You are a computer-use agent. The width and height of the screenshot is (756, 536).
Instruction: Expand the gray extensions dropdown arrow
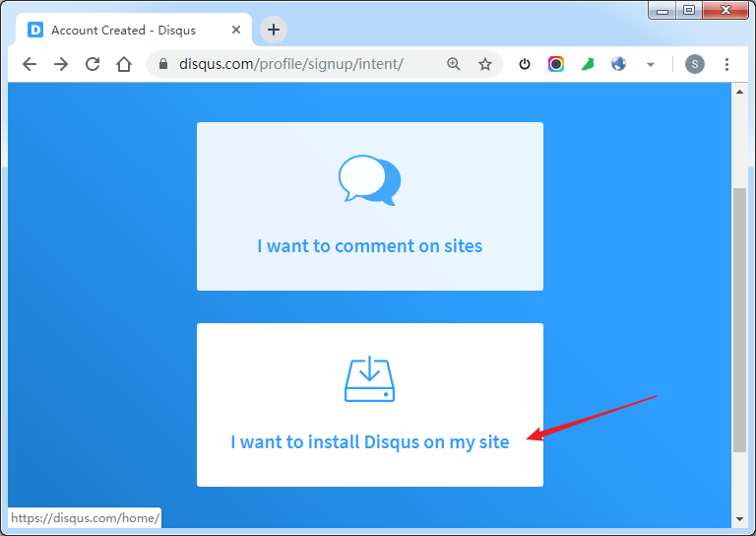tap(651, 64)
